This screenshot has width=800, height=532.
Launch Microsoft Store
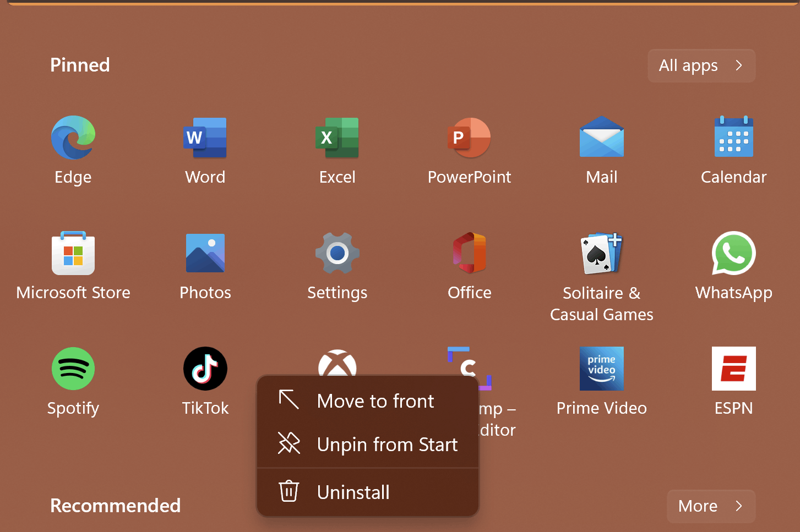(x=73, y=253)
